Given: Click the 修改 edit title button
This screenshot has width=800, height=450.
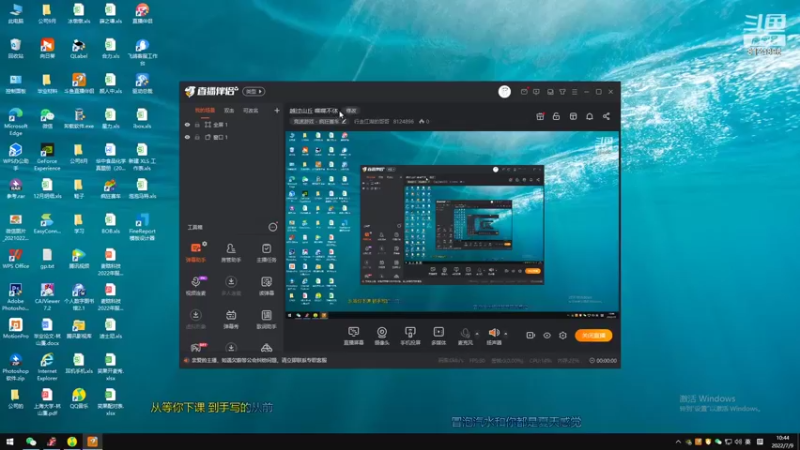Looking at the screenshot, I should (x=351, y=111).
